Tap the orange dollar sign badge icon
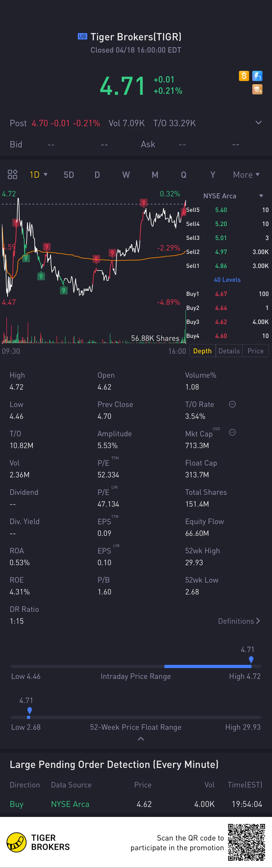This screenshot has width=272, height=868. pyautogui.click(x=244, y=76)
